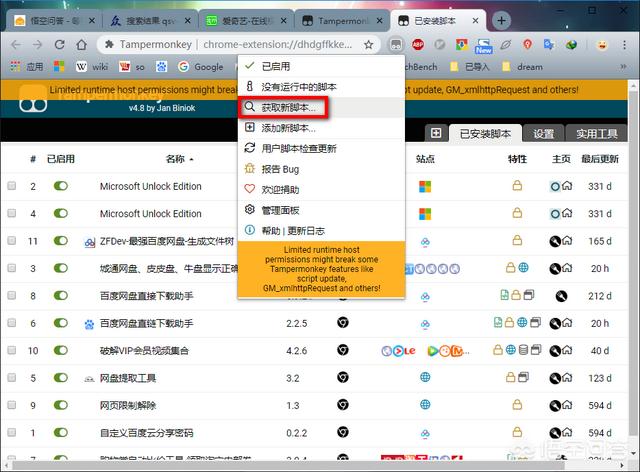640x472 pixels.
Task: Click home page icon for 网盘提取工具 row
Action: click(567, 378)
